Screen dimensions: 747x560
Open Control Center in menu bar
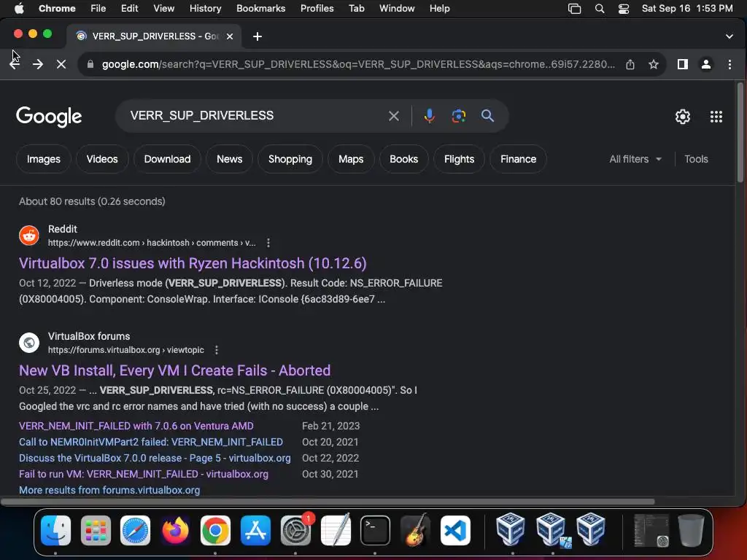623,9
